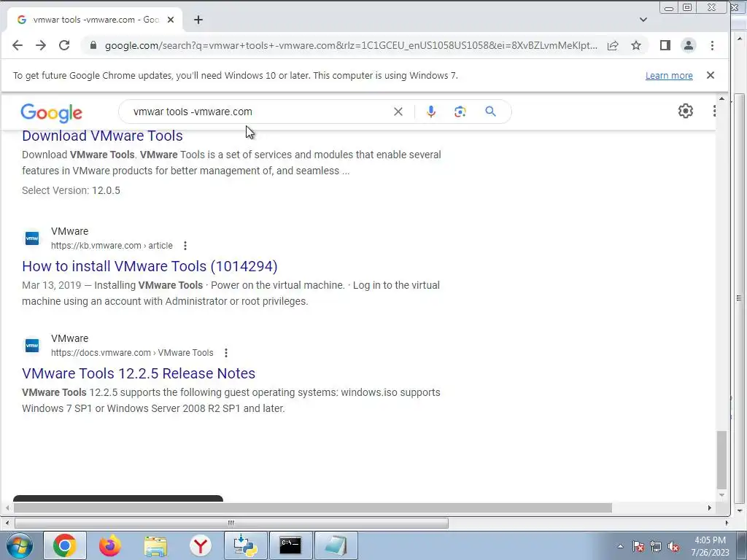Open the Chrome profile avatar menu

point(689,45)
